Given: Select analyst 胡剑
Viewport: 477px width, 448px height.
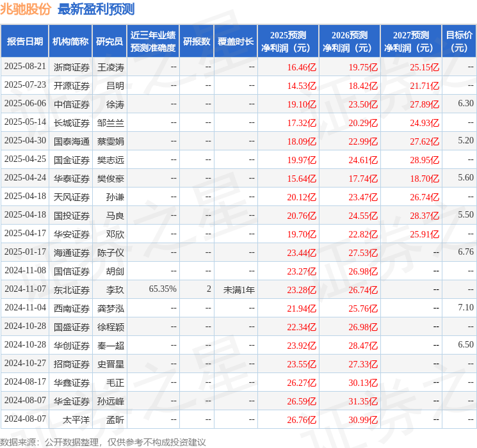Looking at the screenshot, I should point(115,271).
